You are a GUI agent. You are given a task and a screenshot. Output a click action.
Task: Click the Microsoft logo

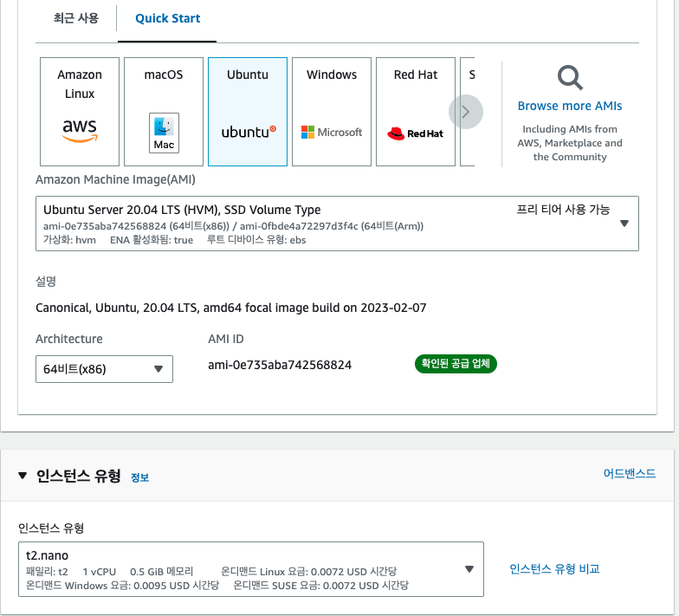coord(332,132)
